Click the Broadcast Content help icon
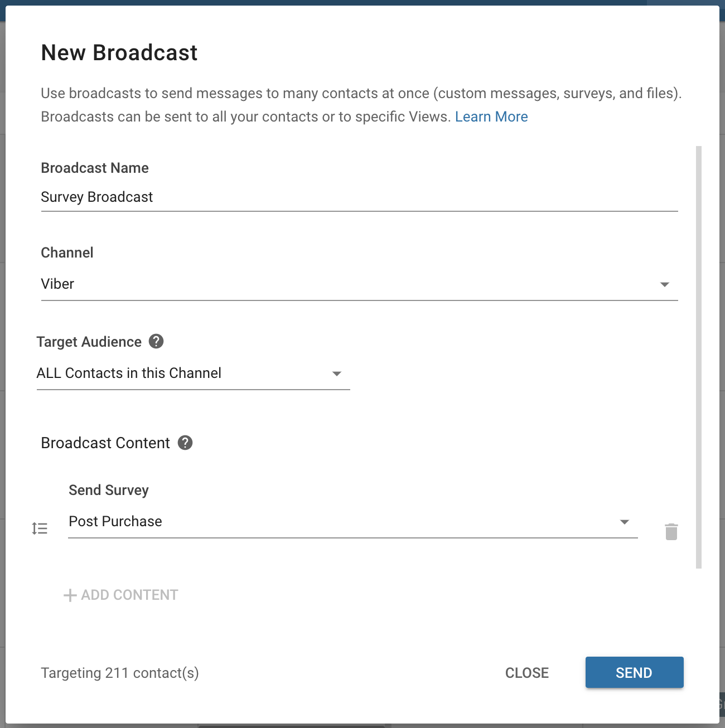The height and width of the screenshot is (728, 725). tap(185, 443)
